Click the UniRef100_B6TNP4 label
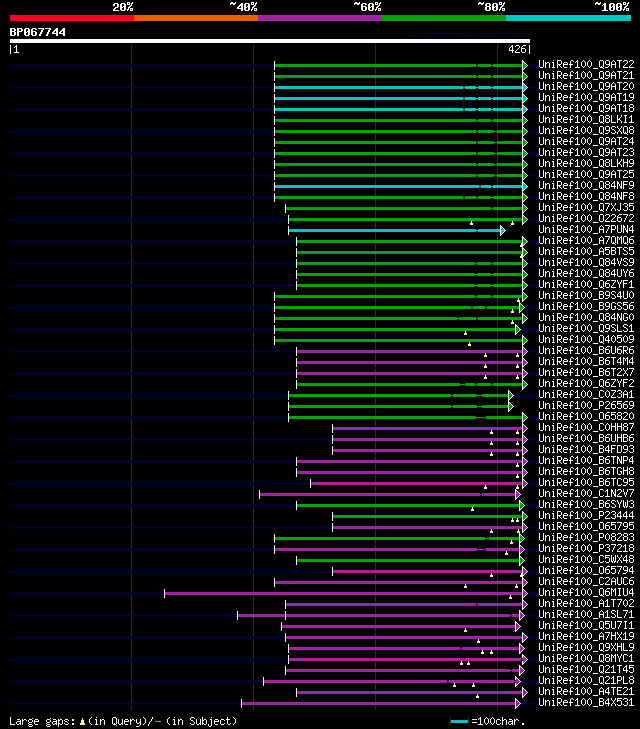 586,461
